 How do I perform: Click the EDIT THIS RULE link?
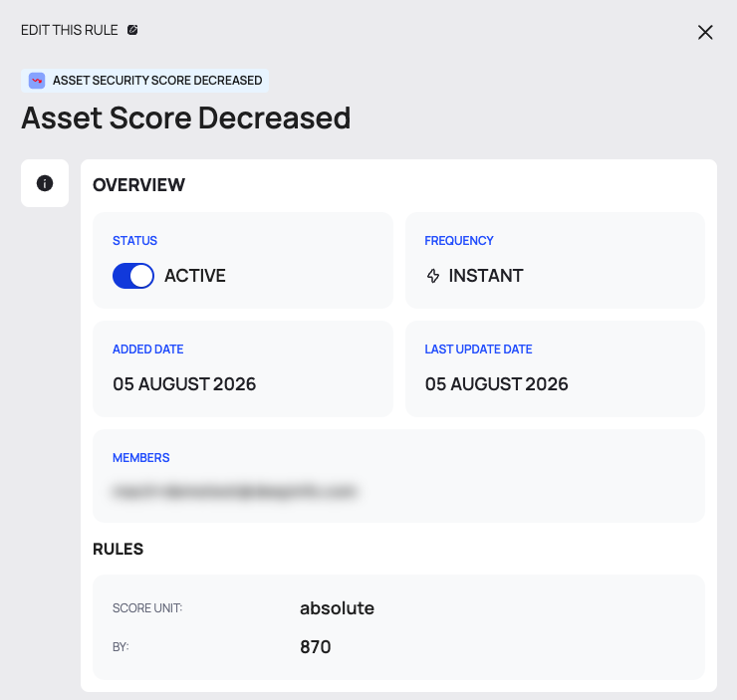click(69, 30)
